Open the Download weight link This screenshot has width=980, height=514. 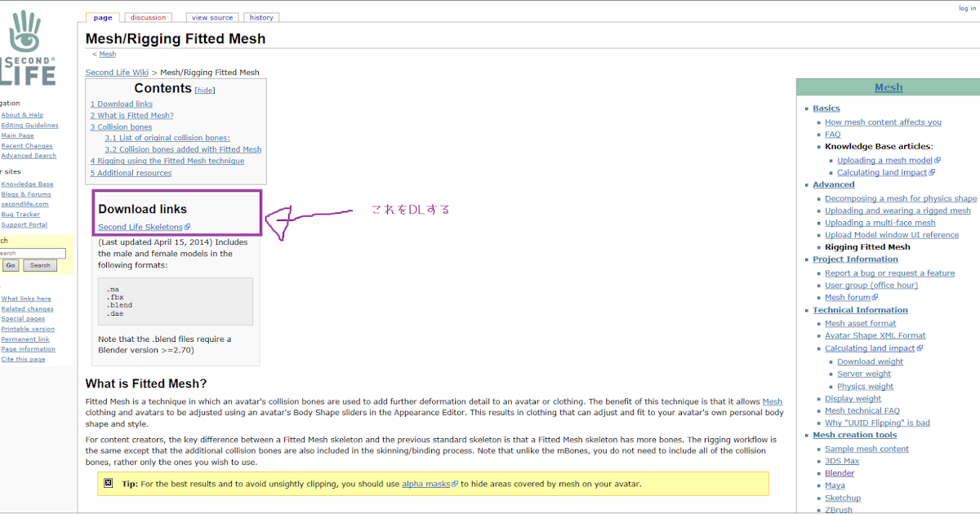tap(870, 362)
